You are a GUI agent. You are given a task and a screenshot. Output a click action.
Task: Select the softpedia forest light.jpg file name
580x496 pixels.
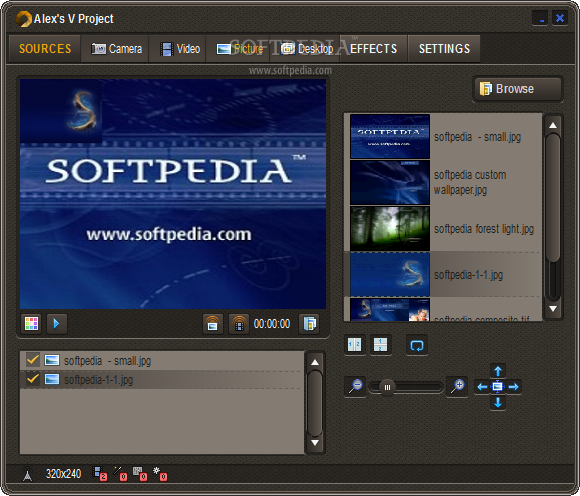[483, 229]
